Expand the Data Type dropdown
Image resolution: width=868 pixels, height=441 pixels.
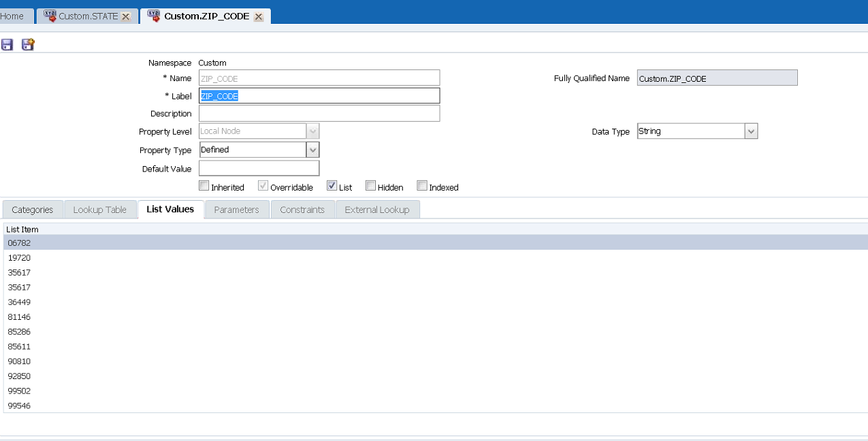coord(750,131)
